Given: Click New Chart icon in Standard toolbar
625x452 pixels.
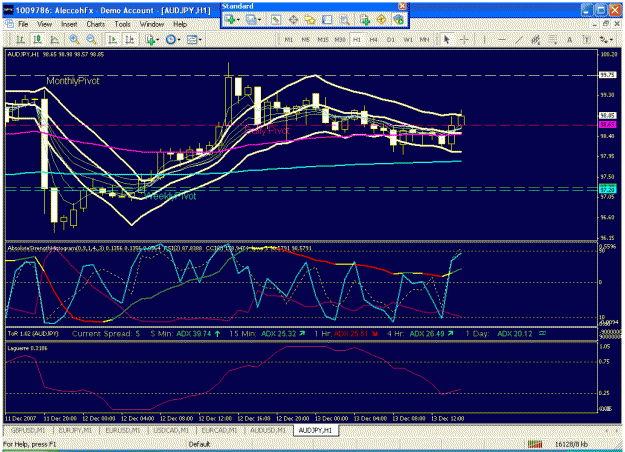Looking at the screenshot, I should point(231,20).
